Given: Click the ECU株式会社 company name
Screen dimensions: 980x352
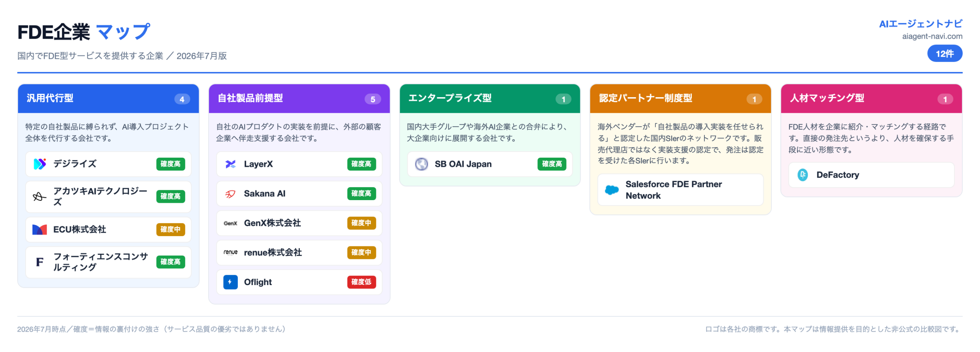Looking at the screenshot, I should tap(80, 229).
